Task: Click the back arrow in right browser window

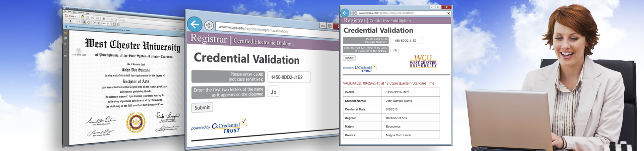Action: pos(345,13)
